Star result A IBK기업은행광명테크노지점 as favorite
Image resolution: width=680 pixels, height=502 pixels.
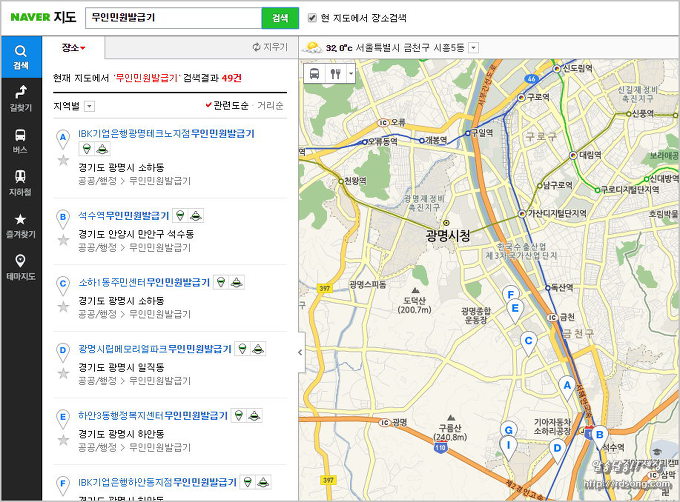63,160
